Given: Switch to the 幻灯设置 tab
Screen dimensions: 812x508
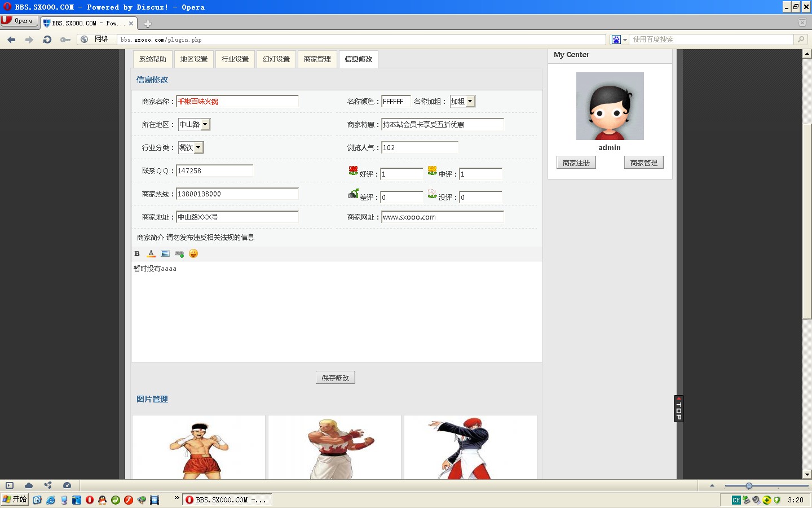Looking at the screenshot, I should (276, 59).
